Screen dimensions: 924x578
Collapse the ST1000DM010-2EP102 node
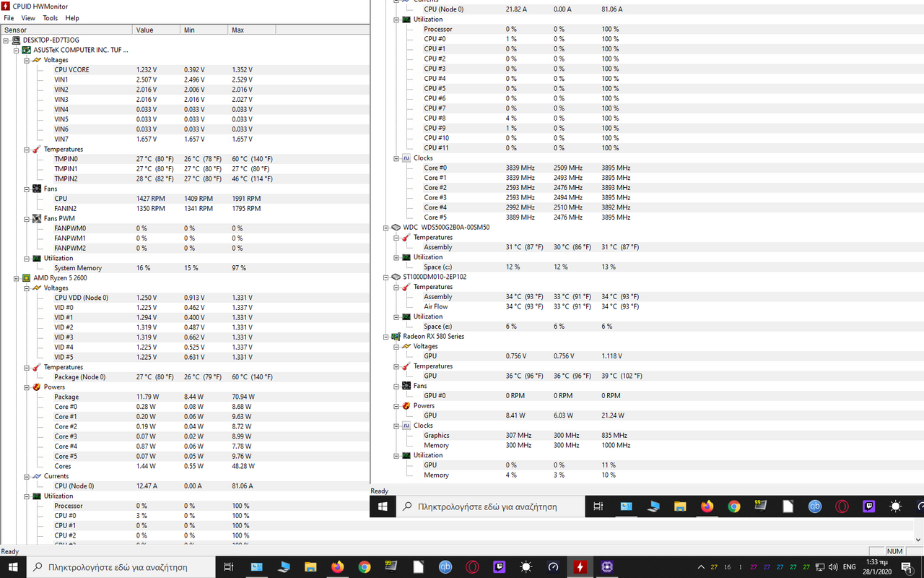coord(385,277)
